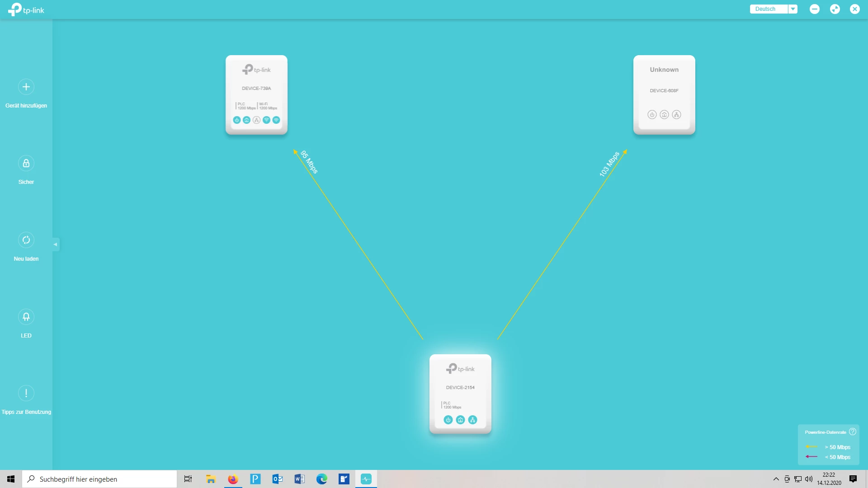This screenshot has height=488, width=868.
Task: Open the Deutsch language dropdown arrow
Action: [x=793, y=9]
